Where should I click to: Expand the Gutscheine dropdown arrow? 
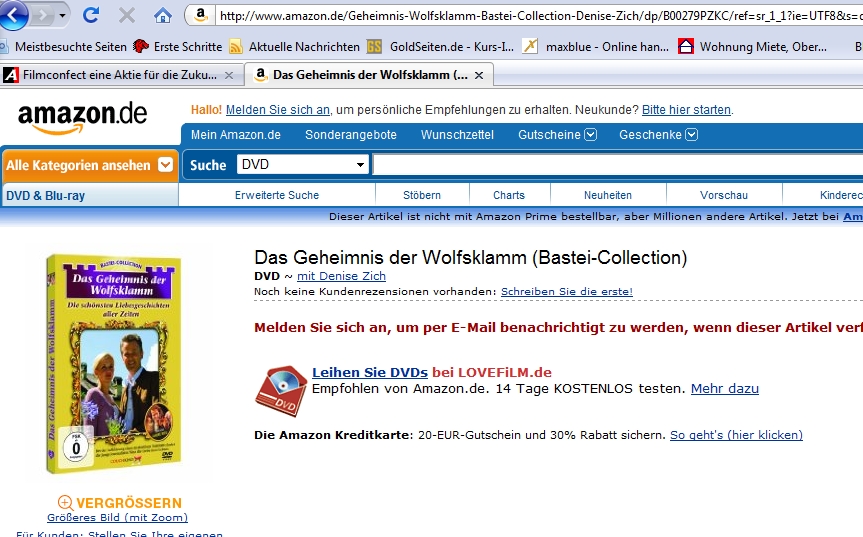(x=591, y=134)
